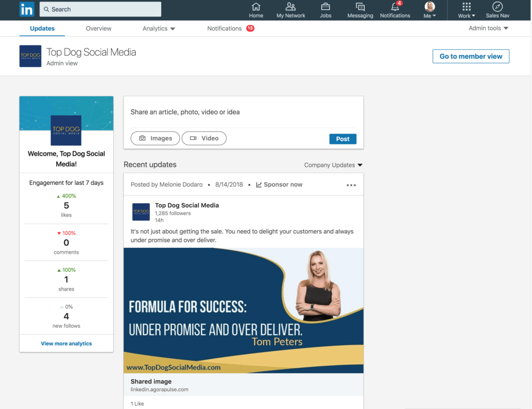Click the Top Dog logo in welcome card
Screen dimensions: 532x409
tap(66, 130)
